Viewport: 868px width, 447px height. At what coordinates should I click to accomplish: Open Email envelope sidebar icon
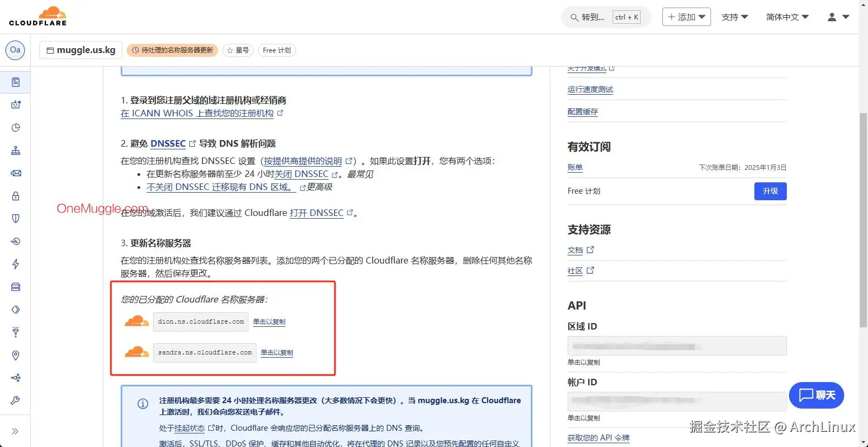(16, 173)
